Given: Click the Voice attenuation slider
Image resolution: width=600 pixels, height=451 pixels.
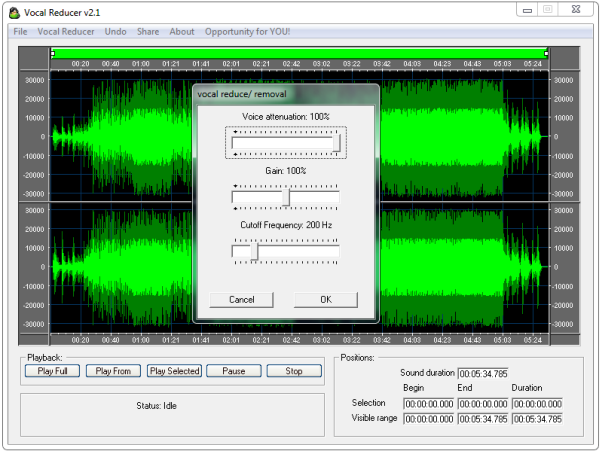Looking at the screenshot, I should pos(286,145).
